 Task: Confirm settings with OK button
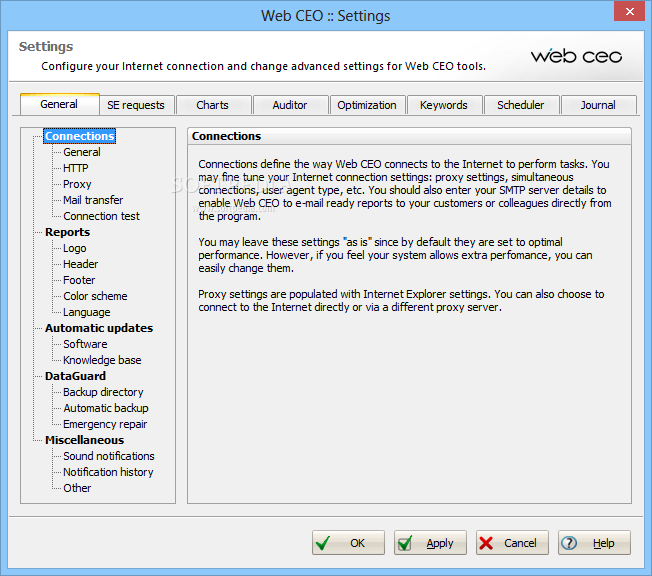348,543
